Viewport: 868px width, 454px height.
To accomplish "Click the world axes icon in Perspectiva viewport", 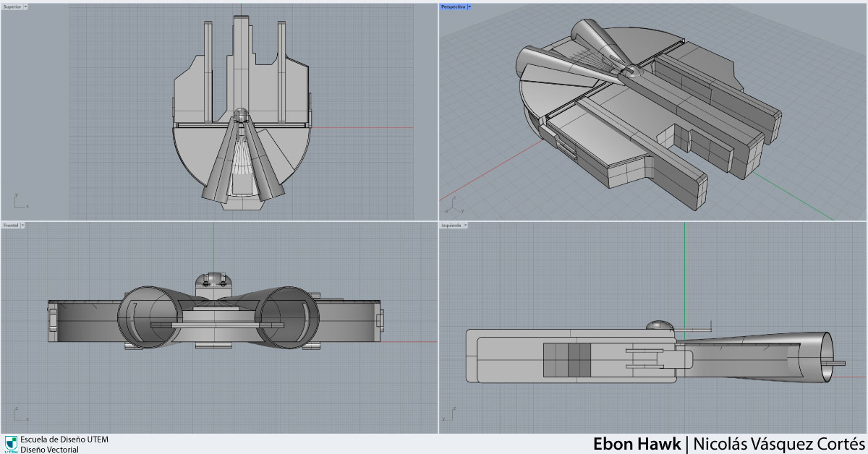I will tap(454, 200).
